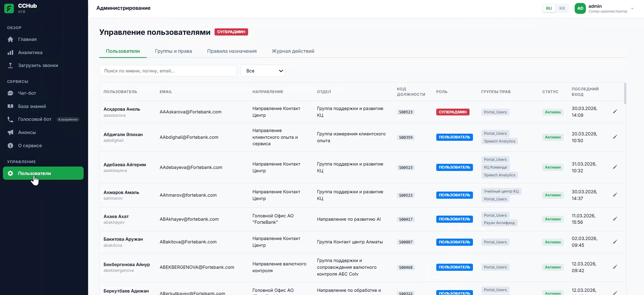Viewport: 644px width, 295px height.
Task: Click the Анонсы megaphone icon
Action: (10, 132)
